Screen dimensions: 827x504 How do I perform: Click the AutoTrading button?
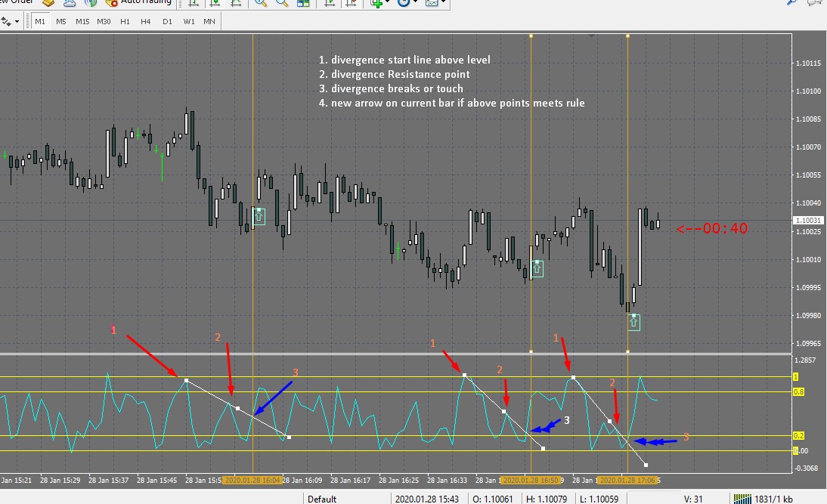point(139,2)
